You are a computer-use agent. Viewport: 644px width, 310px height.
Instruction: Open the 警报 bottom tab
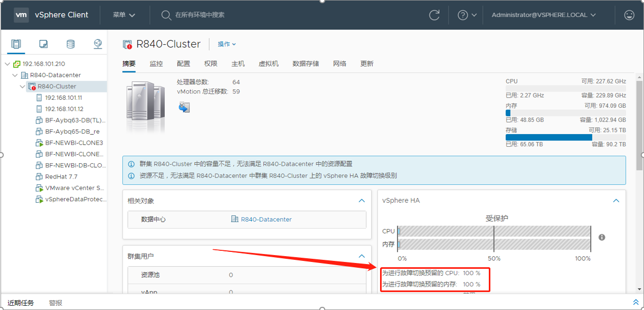pyautogui.click(x=55, y=303)
